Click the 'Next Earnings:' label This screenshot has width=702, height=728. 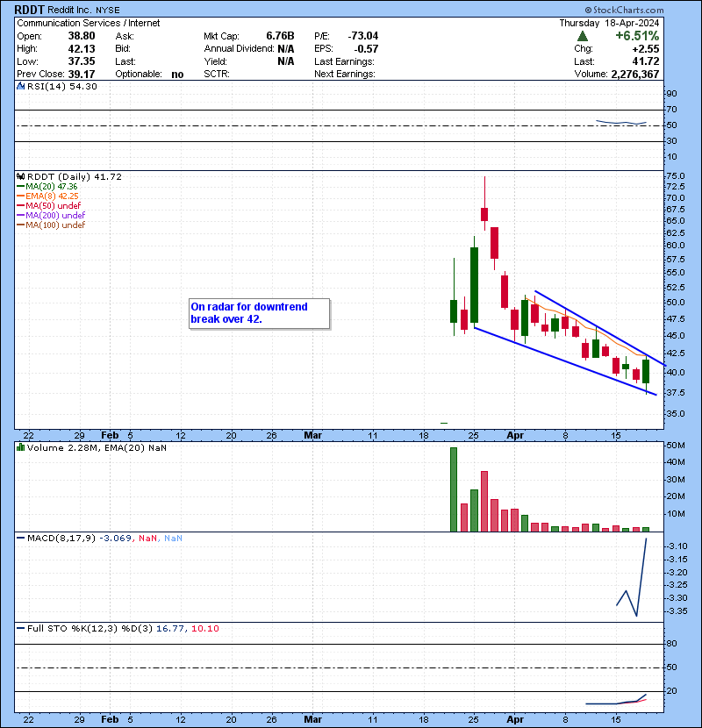(344, 75)
